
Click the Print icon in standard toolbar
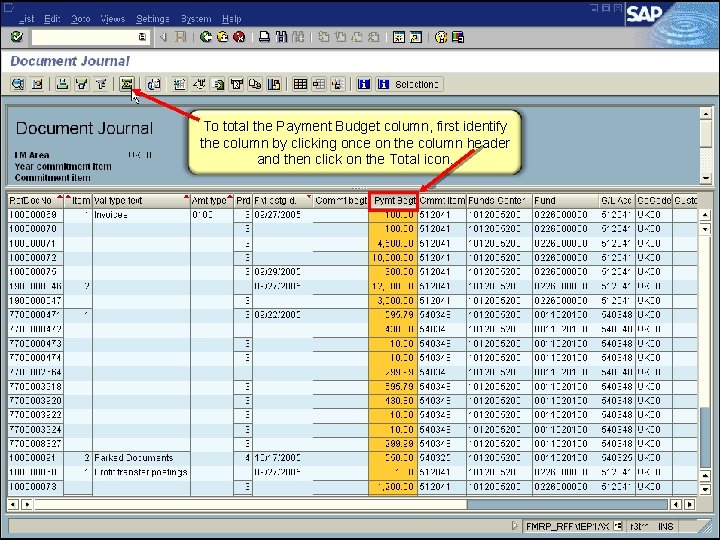tap(264, 37)
